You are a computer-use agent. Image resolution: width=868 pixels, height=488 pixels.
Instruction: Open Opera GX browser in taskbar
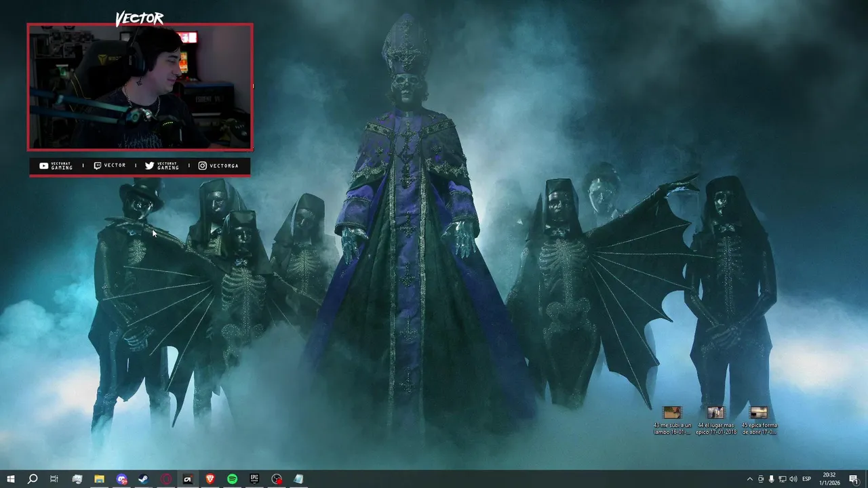pyautogui.click(x=166, y=479)
